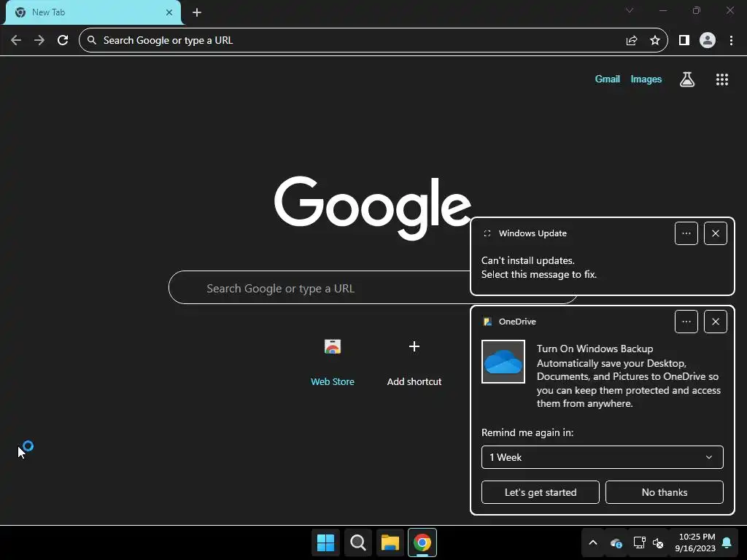Viewport: 747px width, 560px height.
Task: Click the muted volume tray icon
Action: click(658, 542)
